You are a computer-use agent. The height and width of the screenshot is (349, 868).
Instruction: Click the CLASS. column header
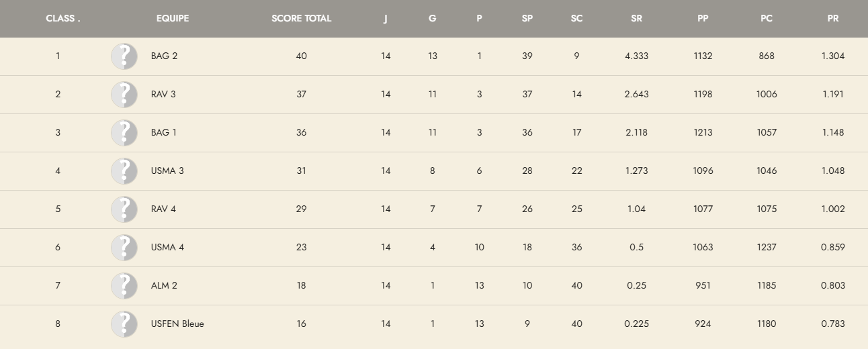62,19
